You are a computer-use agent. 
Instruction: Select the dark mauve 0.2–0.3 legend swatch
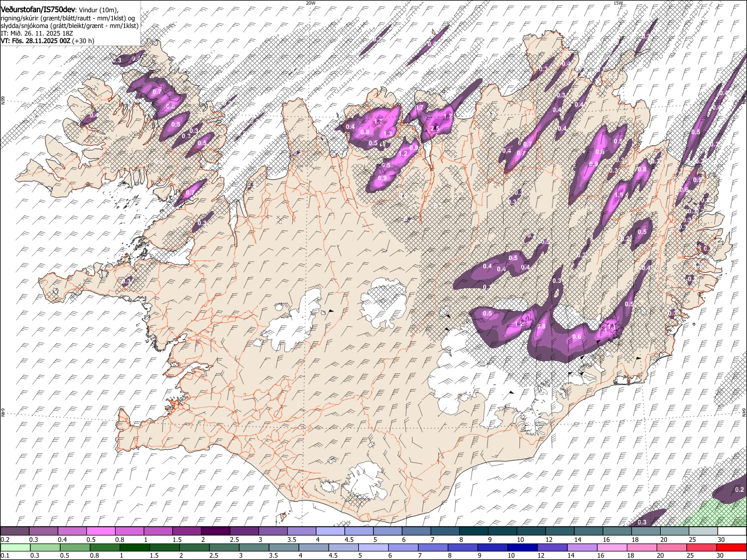pos(15,531)
